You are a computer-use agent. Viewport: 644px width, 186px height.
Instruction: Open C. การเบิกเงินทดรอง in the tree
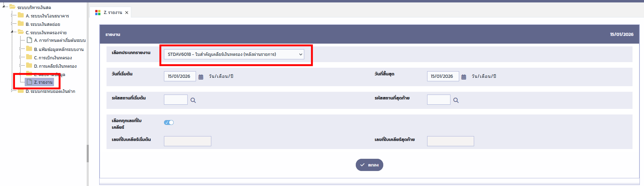click(53, 58)
